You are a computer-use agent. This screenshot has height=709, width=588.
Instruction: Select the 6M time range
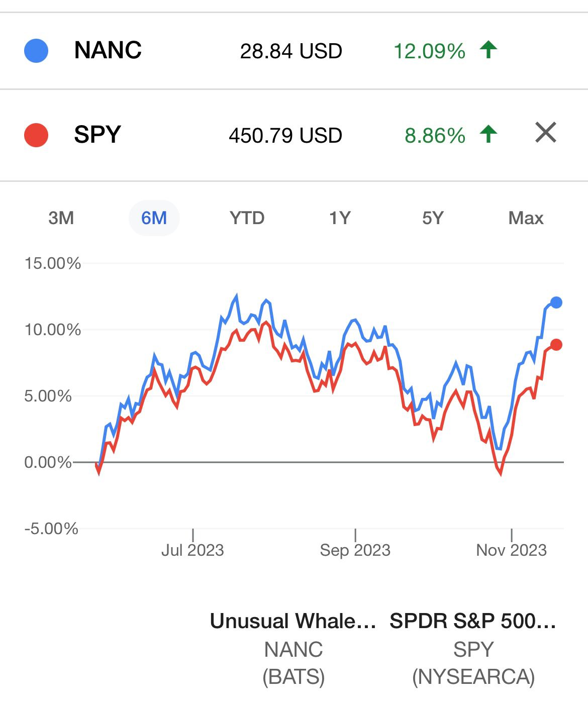154,218
